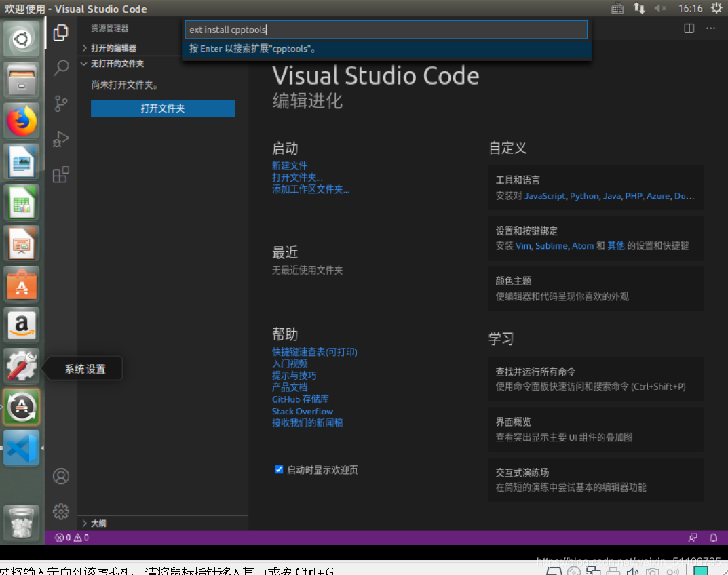
Task: Open the feedback icon in status bar
Action: click(693, 538)
